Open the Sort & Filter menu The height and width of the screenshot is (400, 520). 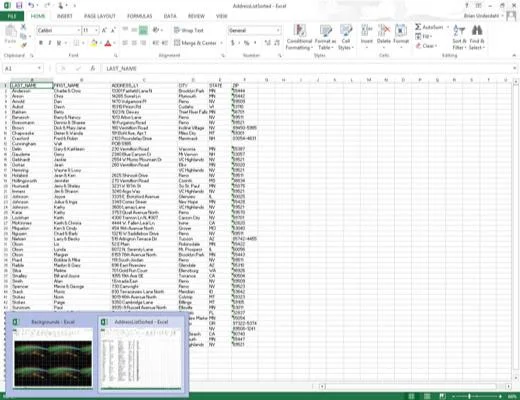459,37
